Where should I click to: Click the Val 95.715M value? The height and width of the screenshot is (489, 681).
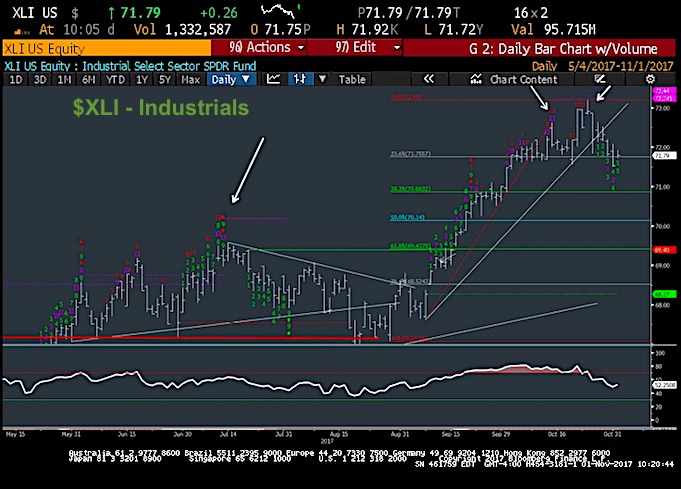(554, 30)
